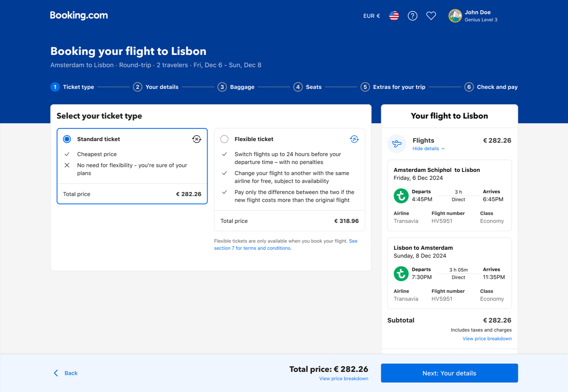Click the blue flexible-ticket icon
Screen dimensions: 568x392
tap(354, 139)
